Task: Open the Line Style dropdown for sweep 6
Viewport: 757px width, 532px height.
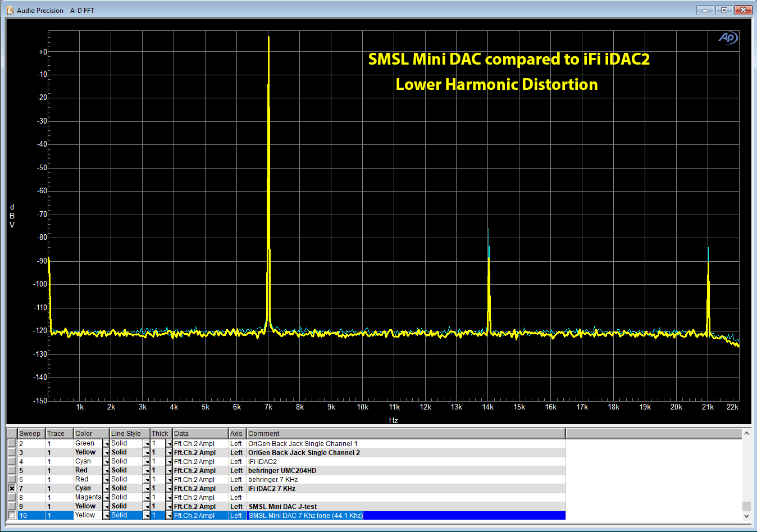Action: click(147, 480)
